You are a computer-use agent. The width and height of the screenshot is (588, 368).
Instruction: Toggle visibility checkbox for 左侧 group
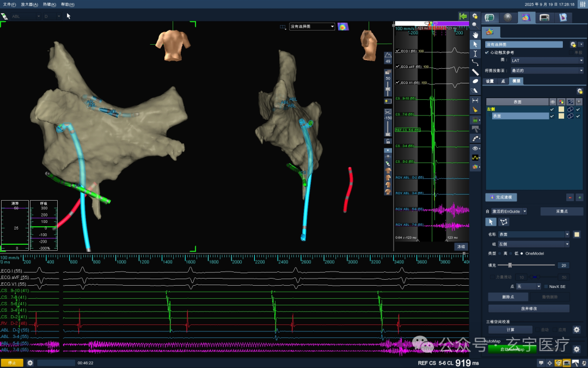(x=552, y=109)
